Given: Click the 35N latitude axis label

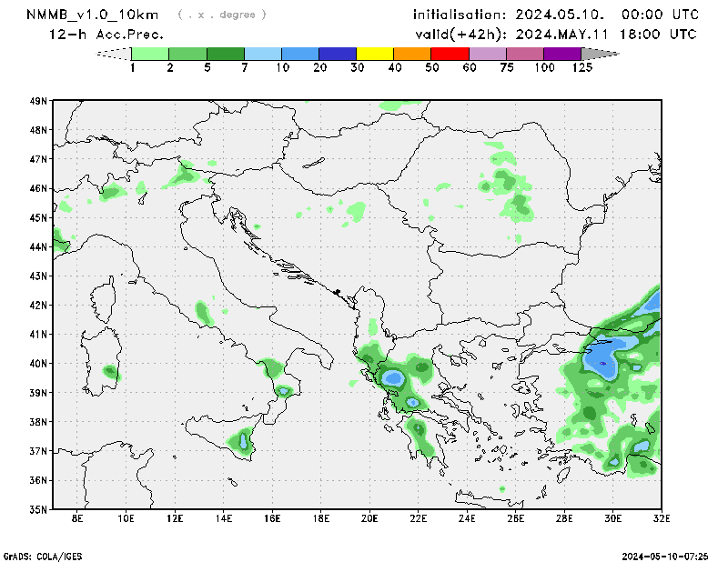Looking at the screenshot, I should coord(38,508).
